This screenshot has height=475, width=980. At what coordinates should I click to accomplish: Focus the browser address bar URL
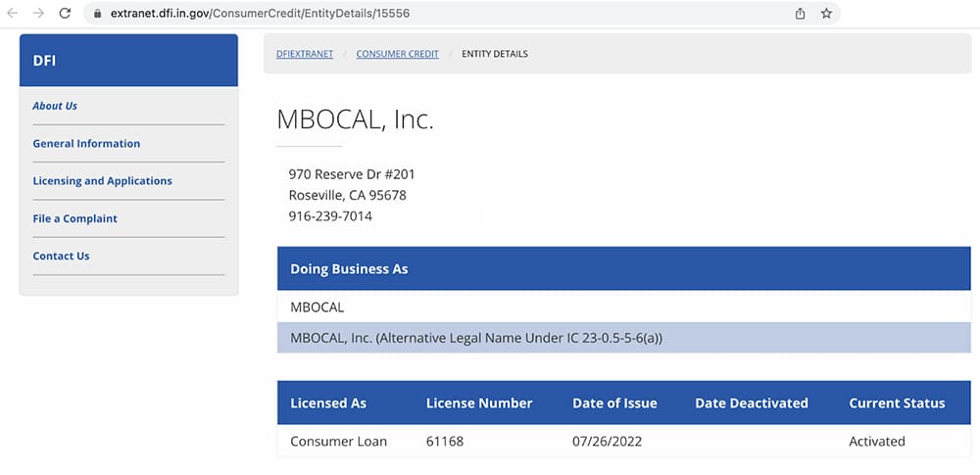[x=260, y=13]
